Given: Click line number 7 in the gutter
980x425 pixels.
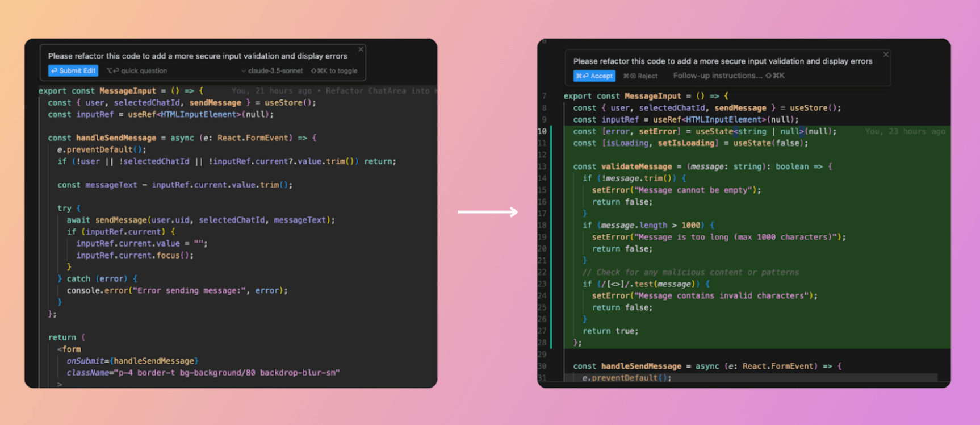Looking at the screenshot, I should pos(544,96).
